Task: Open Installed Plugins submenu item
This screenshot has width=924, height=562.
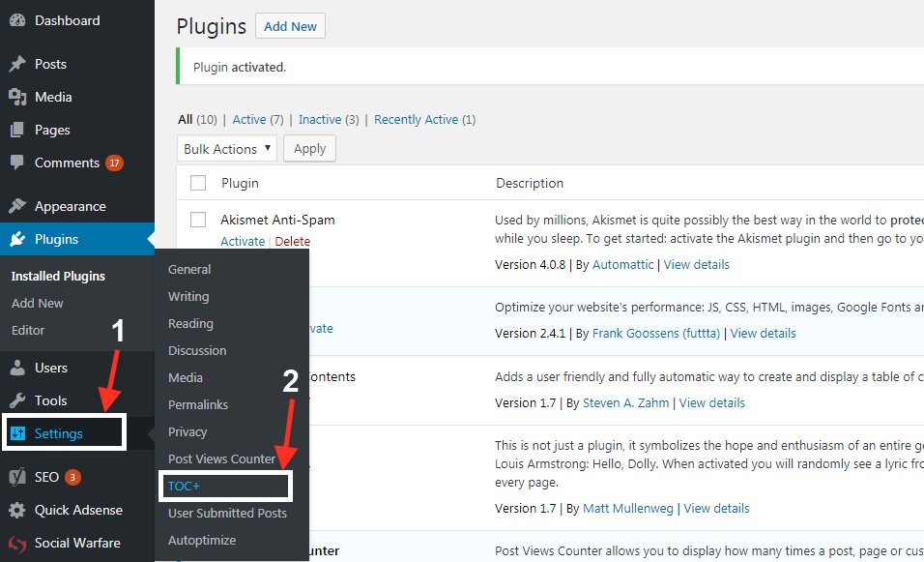Action: click(x=58, y=276)
